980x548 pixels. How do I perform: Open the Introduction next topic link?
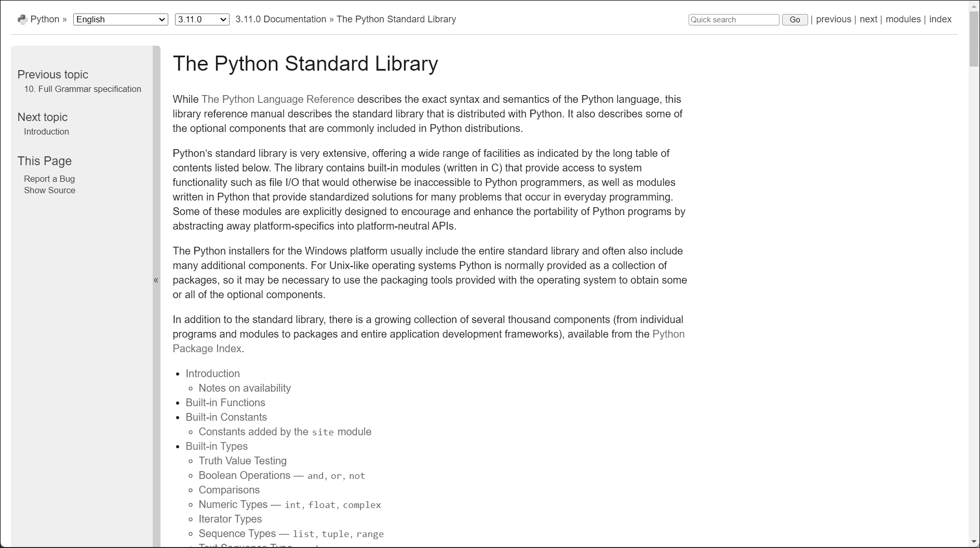[x=46, y=131]
